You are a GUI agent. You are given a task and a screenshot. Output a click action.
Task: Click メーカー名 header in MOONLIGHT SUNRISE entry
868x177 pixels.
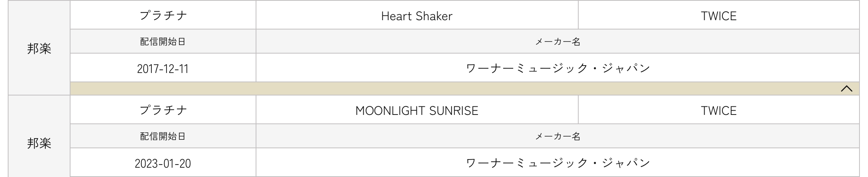click(x=557, y=136)
